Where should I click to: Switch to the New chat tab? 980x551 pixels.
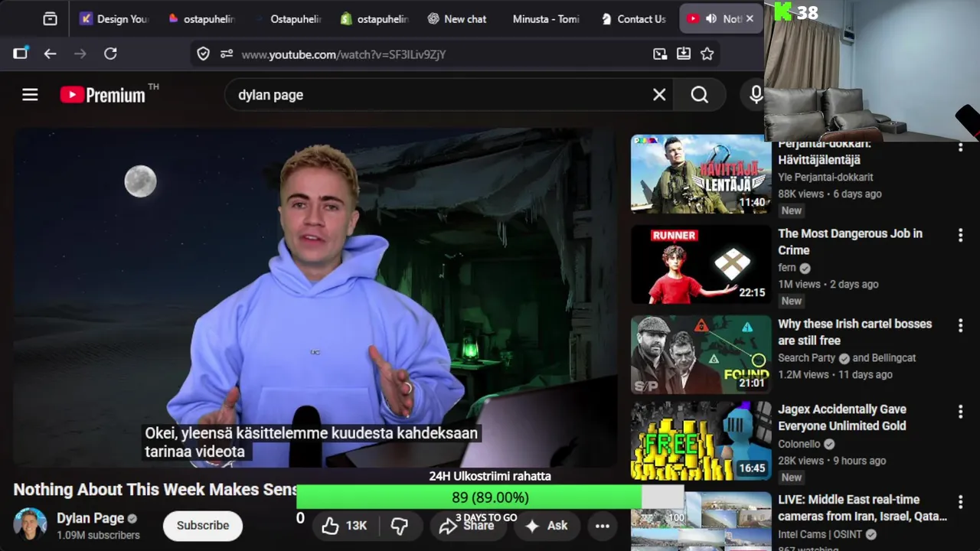457,19
